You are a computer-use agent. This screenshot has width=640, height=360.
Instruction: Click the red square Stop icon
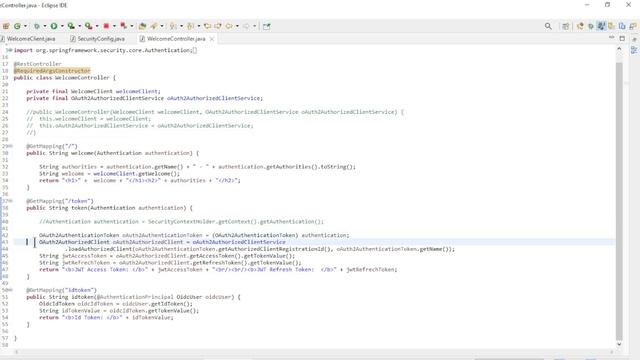click(106, 26)
